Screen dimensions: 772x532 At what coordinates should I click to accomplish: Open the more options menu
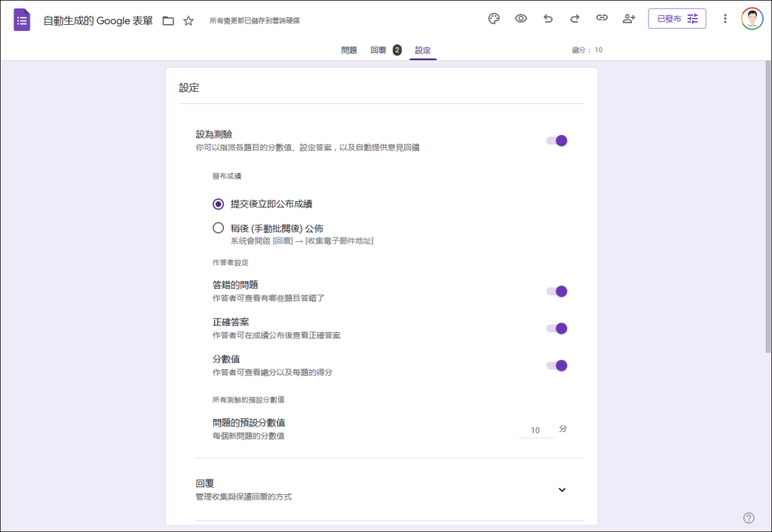725,19
